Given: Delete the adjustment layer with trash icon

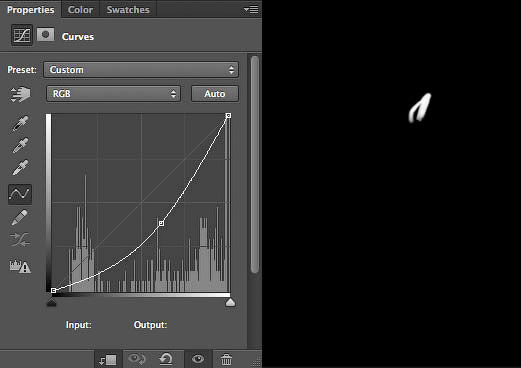Looking at the screenshot, I should (226, 359).
